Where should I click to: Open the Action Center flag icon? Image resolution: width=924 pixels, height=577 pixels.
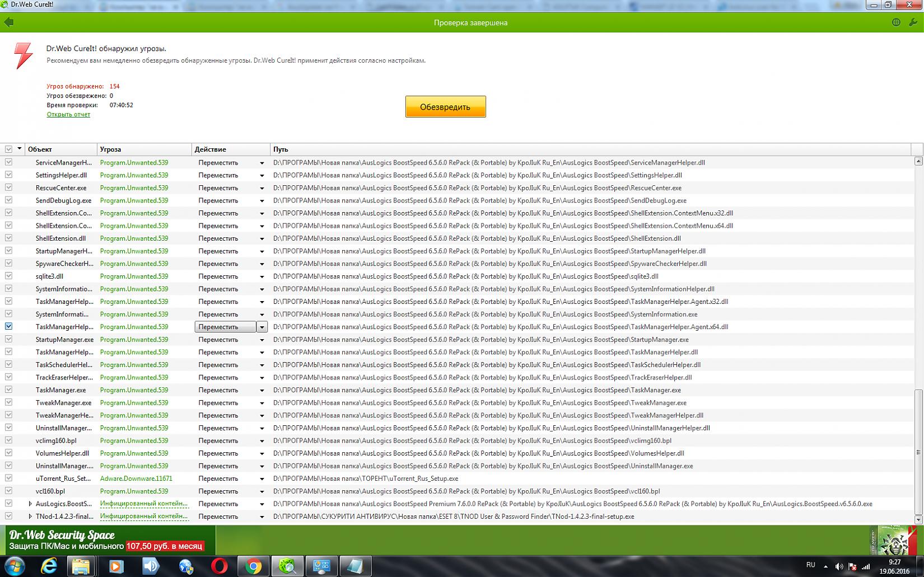(x=852, y=566)
